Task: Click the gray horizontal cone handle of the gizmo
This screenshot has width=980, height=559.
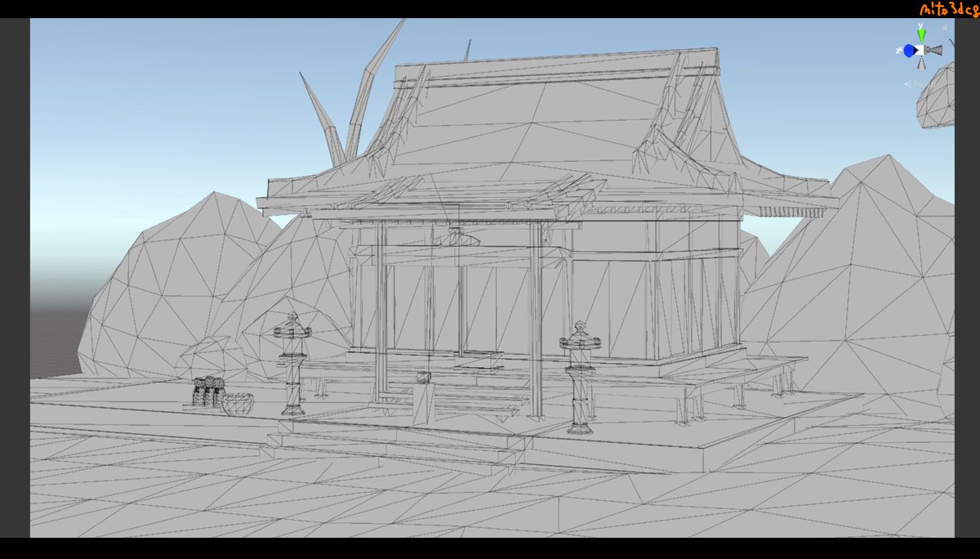Action: click(x=934, y=50)
